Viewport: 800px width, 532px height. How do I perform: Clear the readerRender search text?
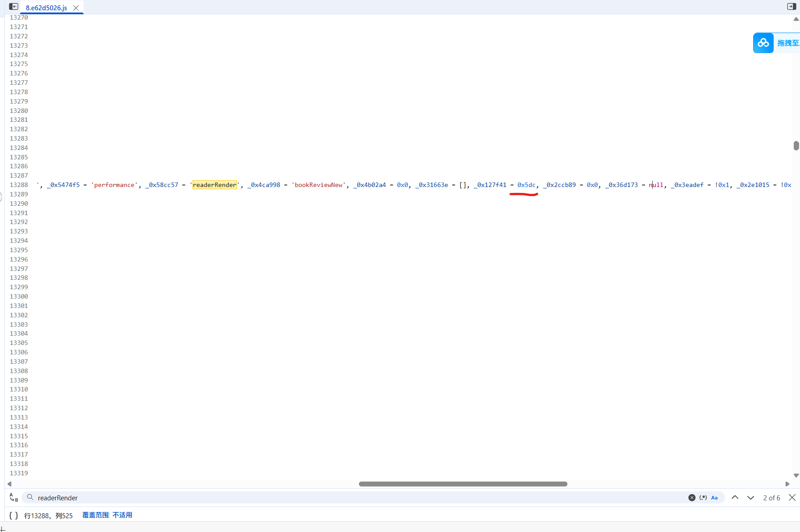tap(692, 498)
